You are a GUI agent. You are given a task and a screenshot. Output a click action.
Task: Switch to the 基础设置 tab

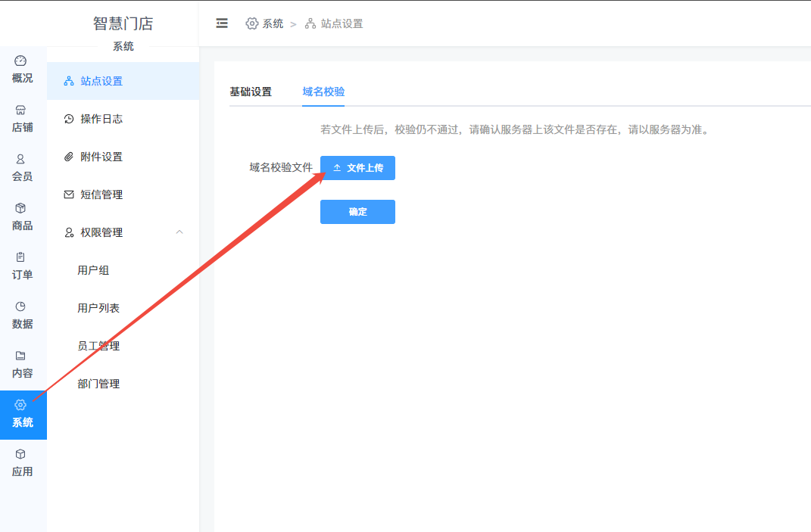(250, 92)
